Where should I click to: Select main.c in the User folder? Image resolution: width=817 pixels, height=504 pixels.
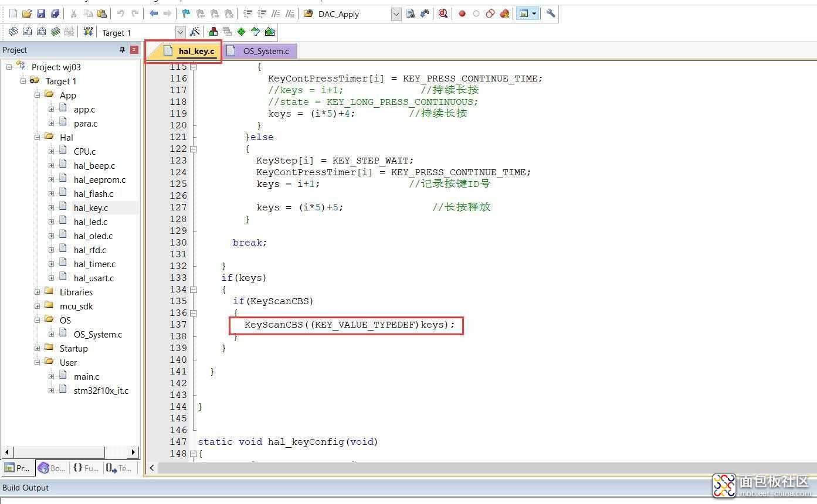86,376
